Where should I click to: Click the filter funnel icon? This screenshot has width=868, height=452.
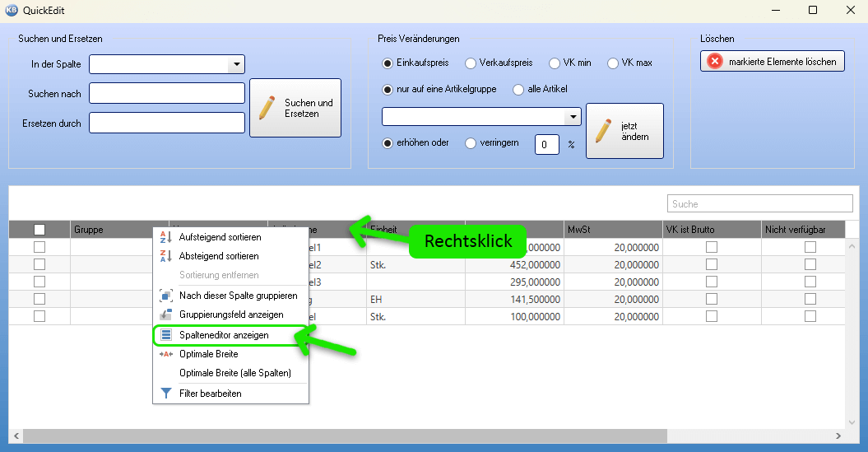click(x=165, y=394)
